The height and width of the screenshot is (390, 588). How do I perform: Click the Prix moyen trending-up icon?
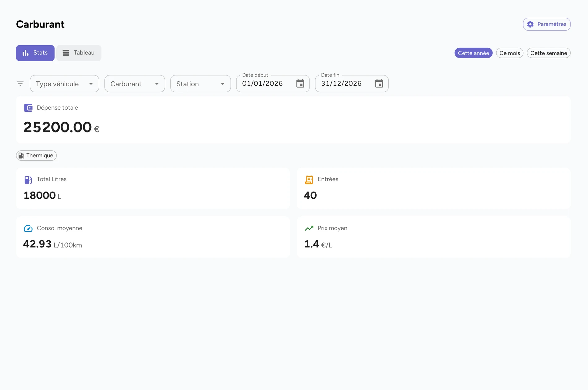pyautogui.click(x=309, y=228)
